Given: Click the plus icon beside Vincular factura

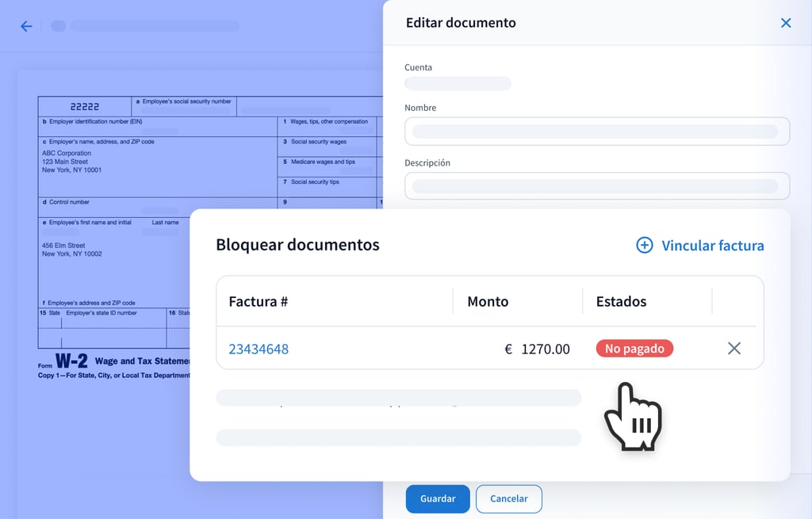Looking at the screenshot, I should click(x=645, y=246).
